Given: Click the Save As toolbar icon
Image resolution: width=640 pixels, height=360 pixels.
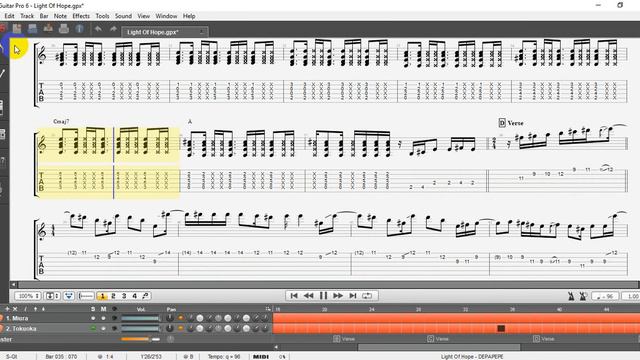Looking at the screenshot, I should pyautogui.click(x=32, y=29).
